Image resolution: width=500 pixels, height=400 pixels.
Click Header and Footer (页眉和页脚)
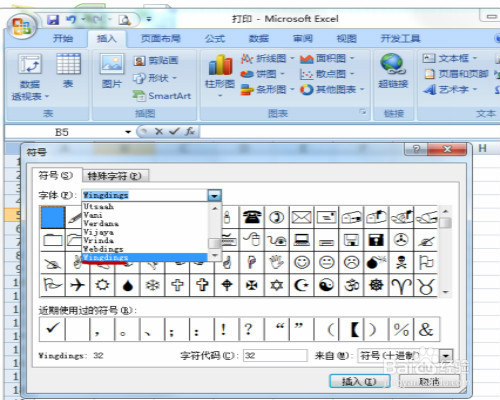(457, 74)
